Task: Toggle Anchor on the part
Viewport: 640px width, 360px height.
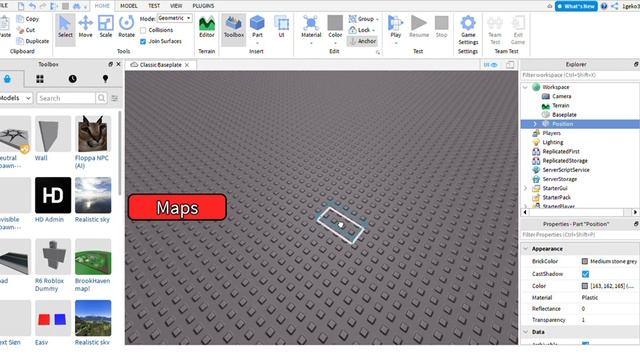Action: coord(362,41)
